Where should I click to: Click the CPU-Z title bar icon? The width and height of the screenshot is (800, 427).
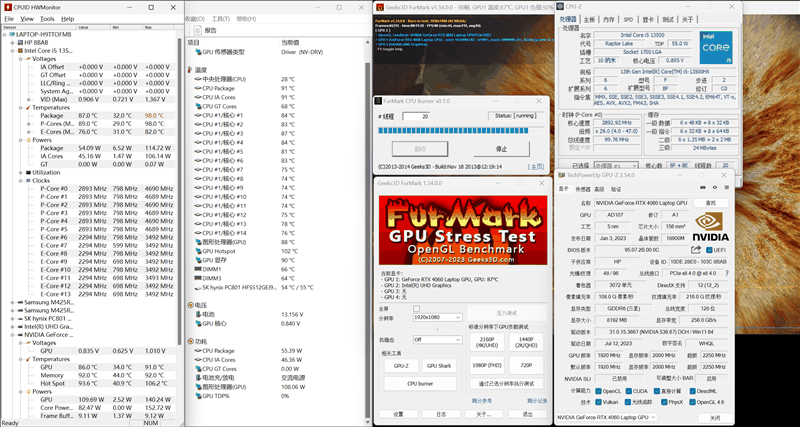point(560,6)
